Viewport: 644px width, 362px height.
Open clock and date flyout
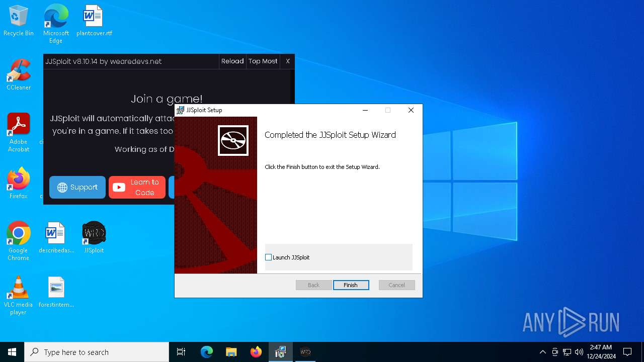(x=601, y=352)
